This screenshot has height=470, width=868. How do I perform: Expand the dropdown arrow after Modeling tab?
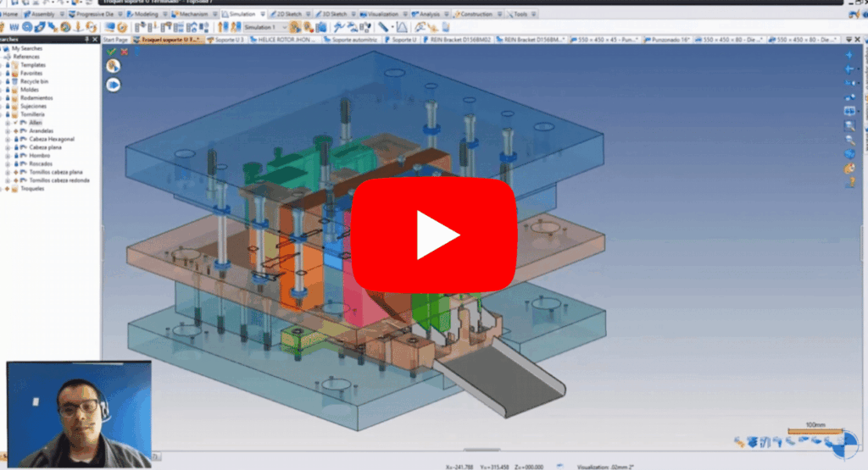point(165,14)
